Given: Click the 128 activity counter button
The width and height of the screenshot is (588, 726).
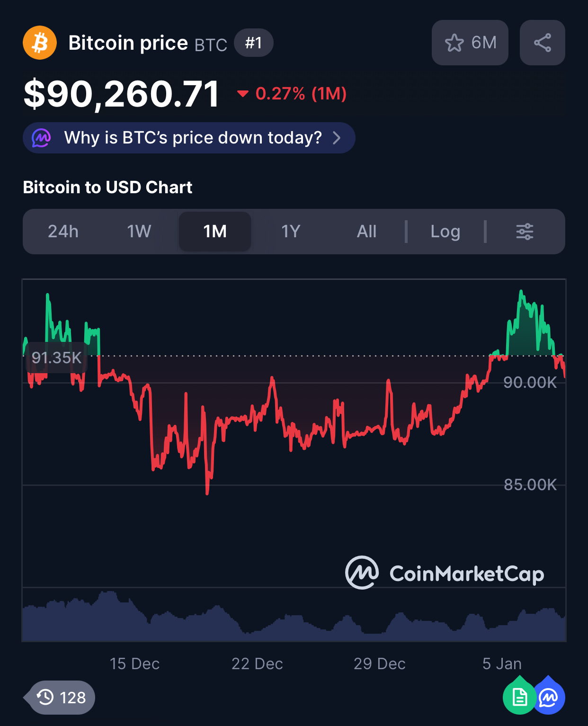Looking at the screenshot, I should click(59, 697).
